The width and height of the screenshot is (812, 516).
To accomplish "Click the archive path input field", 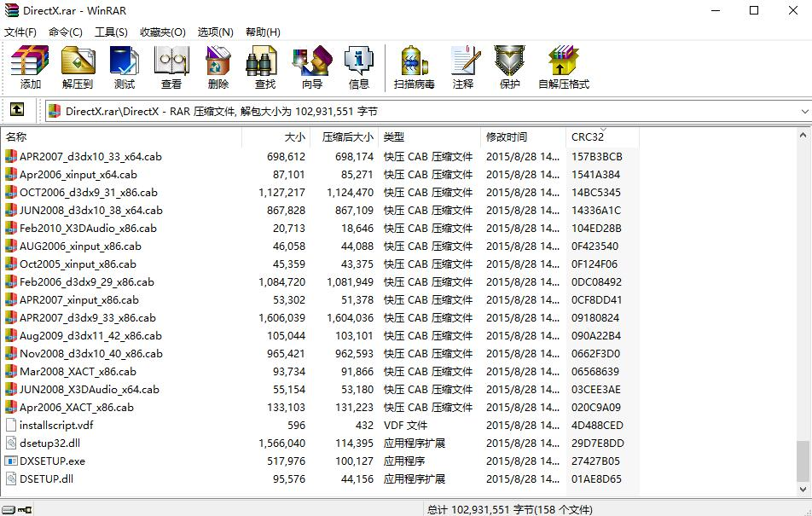I will (x=427, y=112).
